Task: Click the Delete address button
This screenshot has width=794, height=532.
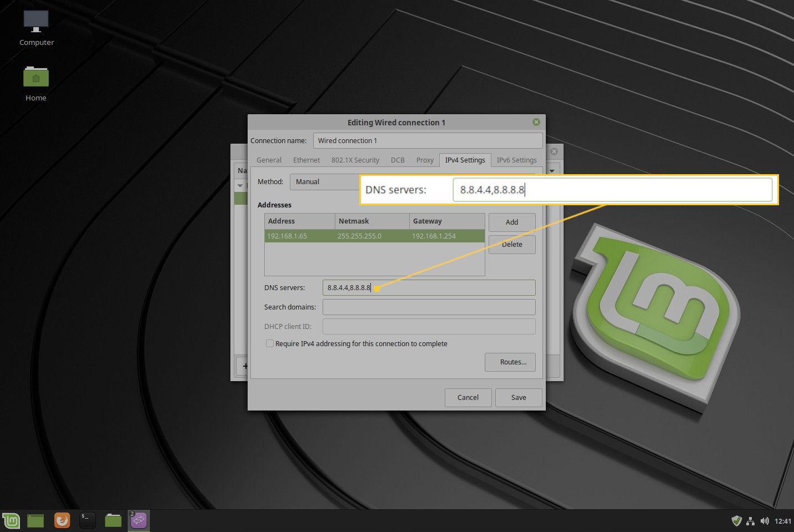Action: coord(512,245)
